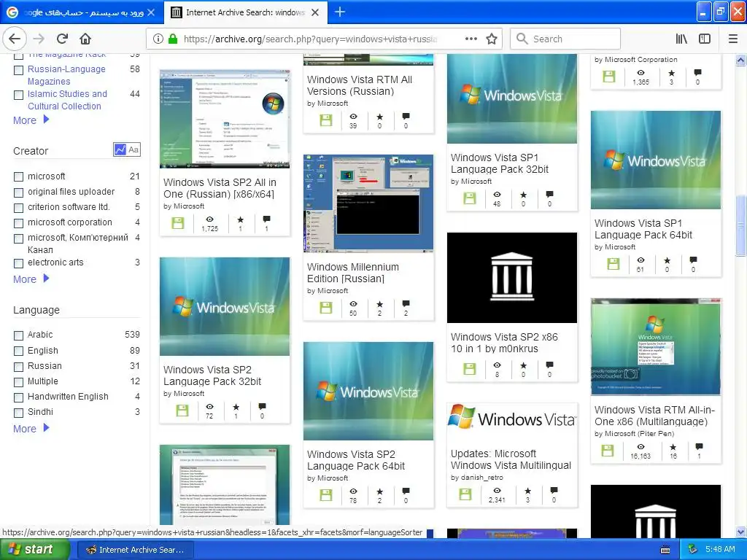Click favorites star on Windows Millennium Edition card
This screenshot has width=747, height=560.
(379, 304)
